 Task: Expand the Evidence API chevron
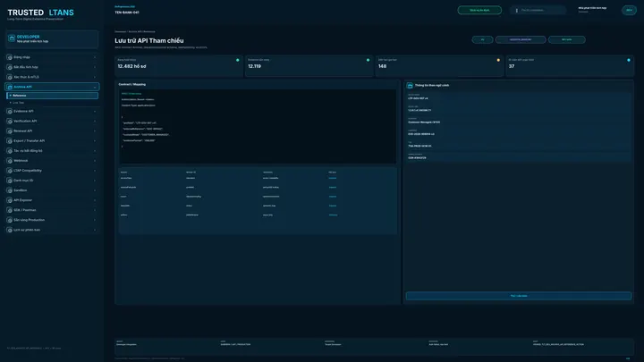(95, 111)
